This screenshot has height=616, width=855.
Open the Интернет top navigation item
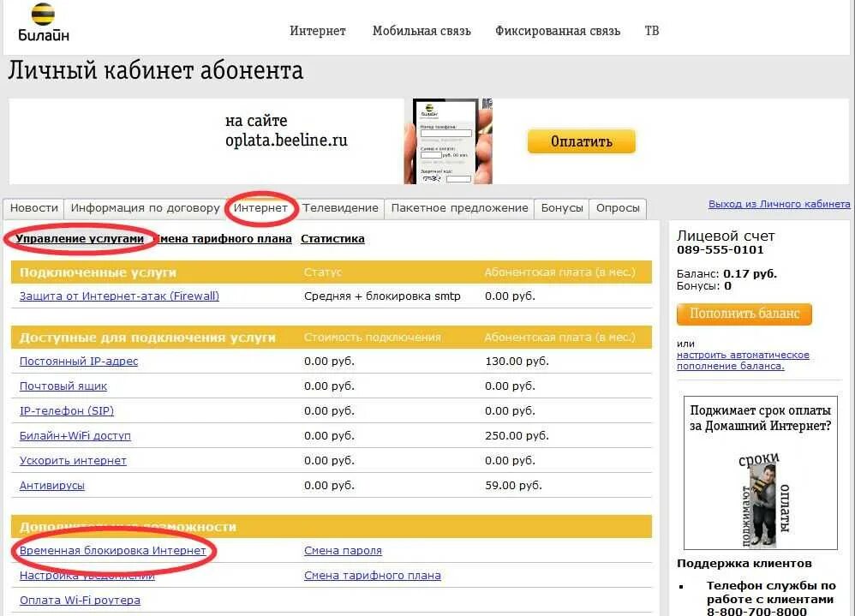[x=317, y=31]
